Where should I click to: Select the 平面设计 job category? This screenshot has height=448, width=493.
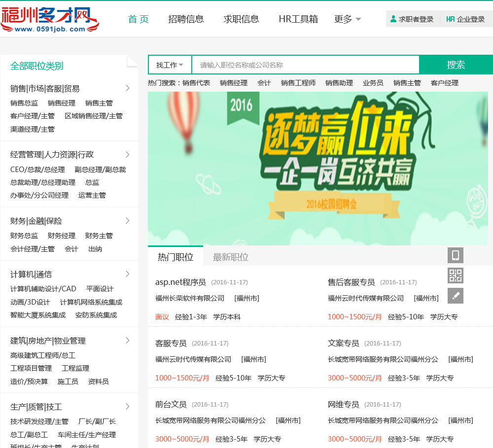click(100, 289)
